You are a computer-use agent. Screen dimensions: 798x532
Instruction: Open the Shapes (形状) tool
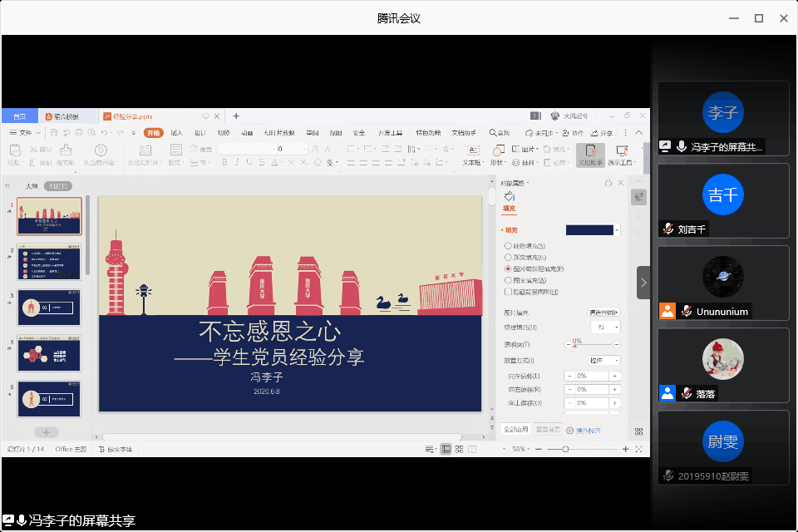pyautogui.click(x=498, y=150)
